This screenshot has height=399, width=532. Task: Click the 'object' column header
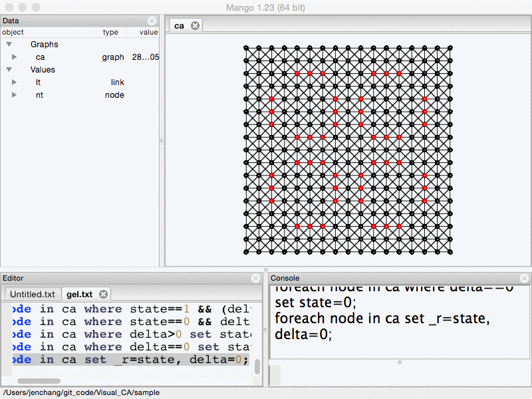click(13, 32)
